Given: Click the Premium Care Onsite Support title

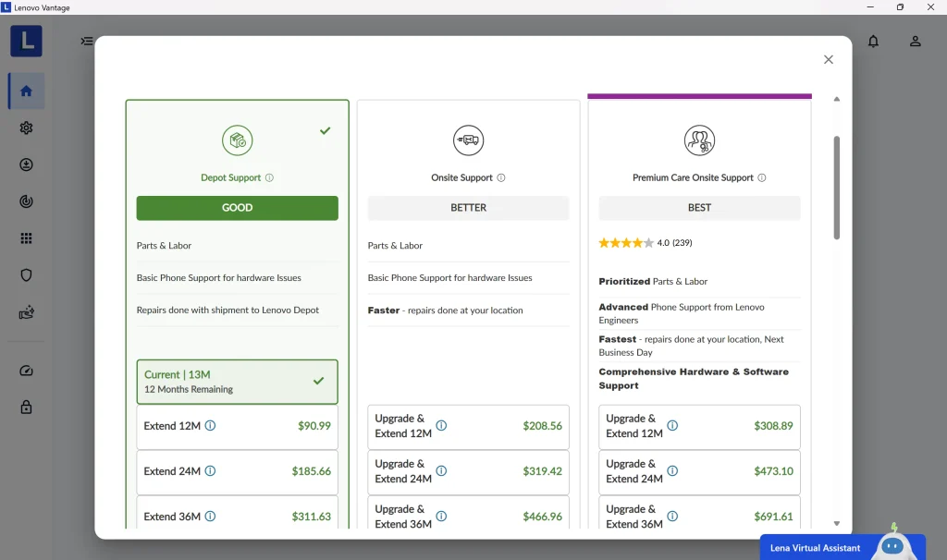Looking at the screenshot, I should click(x=693, y=177).
